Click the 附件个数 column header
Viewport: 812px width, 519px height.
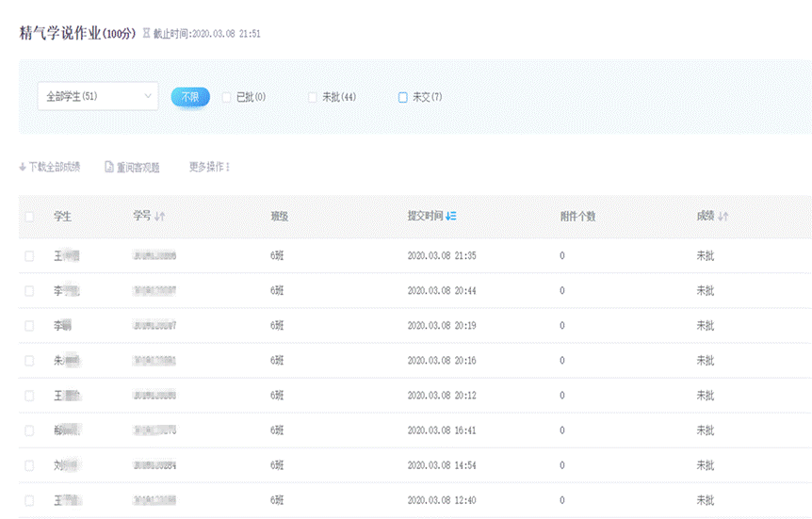(x=577, y=217)
